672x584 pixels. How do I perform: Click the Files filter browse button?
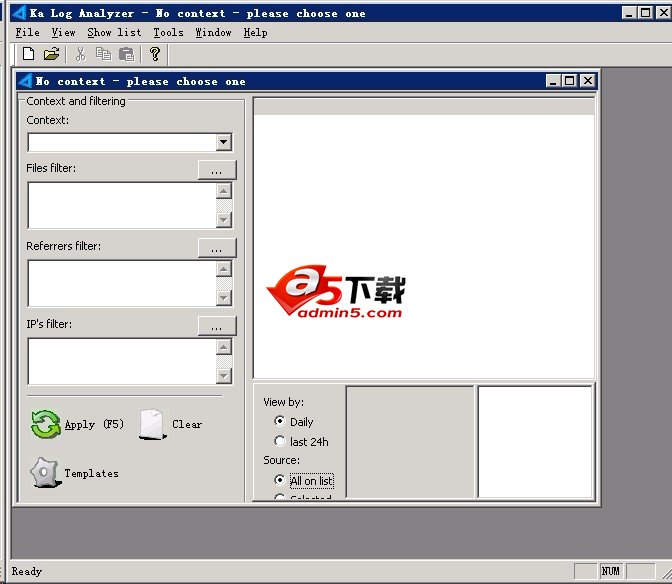click(217, 170)
